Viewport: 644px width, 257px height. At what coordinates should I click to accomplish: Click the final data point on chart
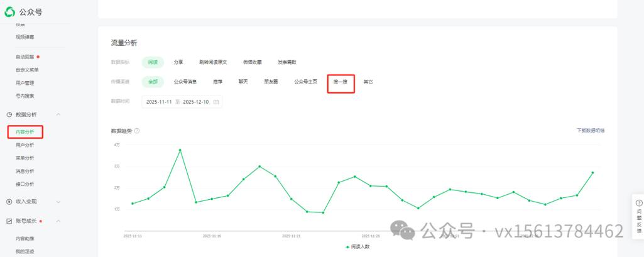point(592,172)
